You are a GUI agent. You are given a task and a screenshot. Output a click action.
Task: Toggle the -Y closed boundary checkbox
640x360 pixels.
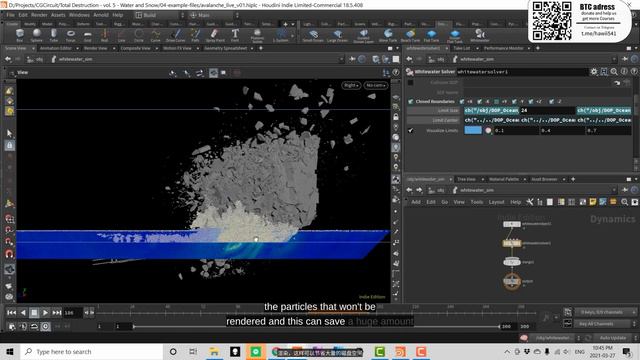tap(514, 101)
